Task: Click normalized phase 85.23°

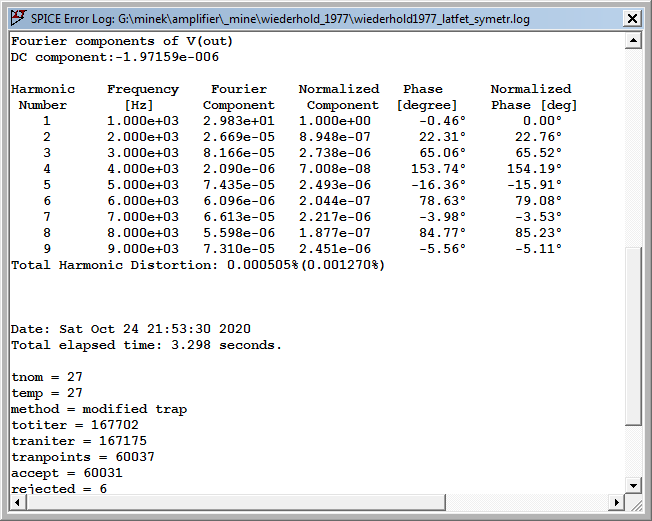Action: click(x=538, y=233)
